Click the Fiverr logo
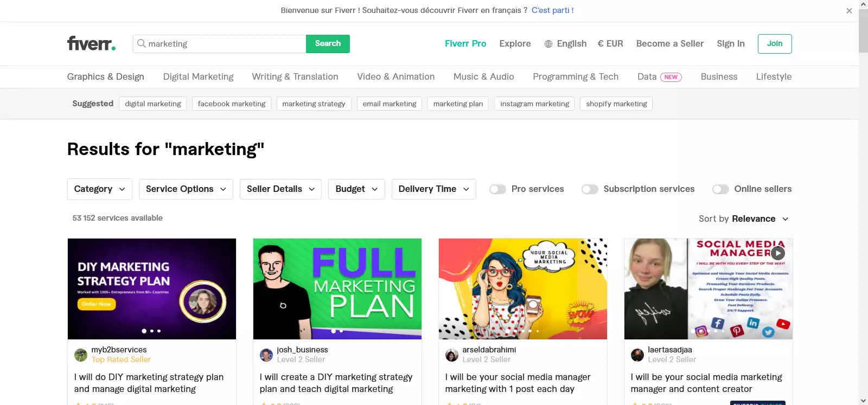 pos(91,43)
